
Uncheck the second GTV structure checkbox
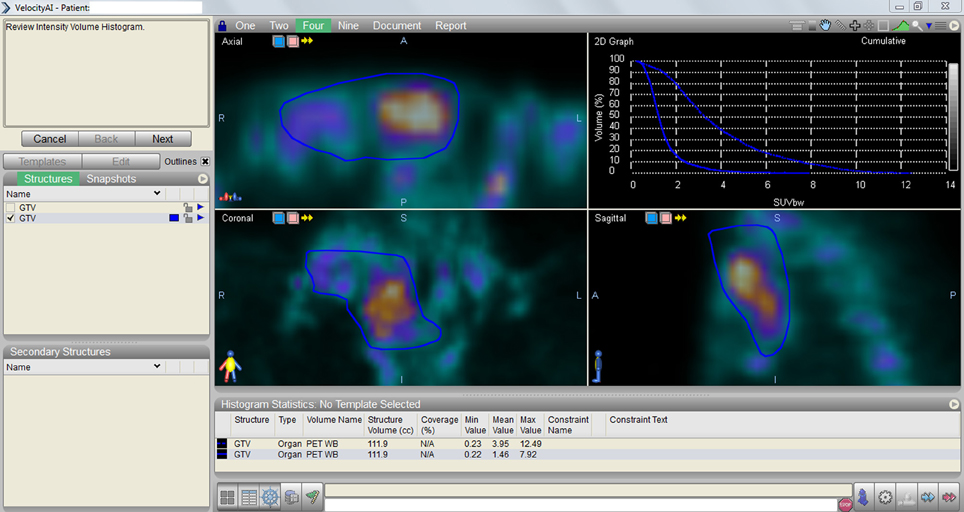(x=10, y=218)
